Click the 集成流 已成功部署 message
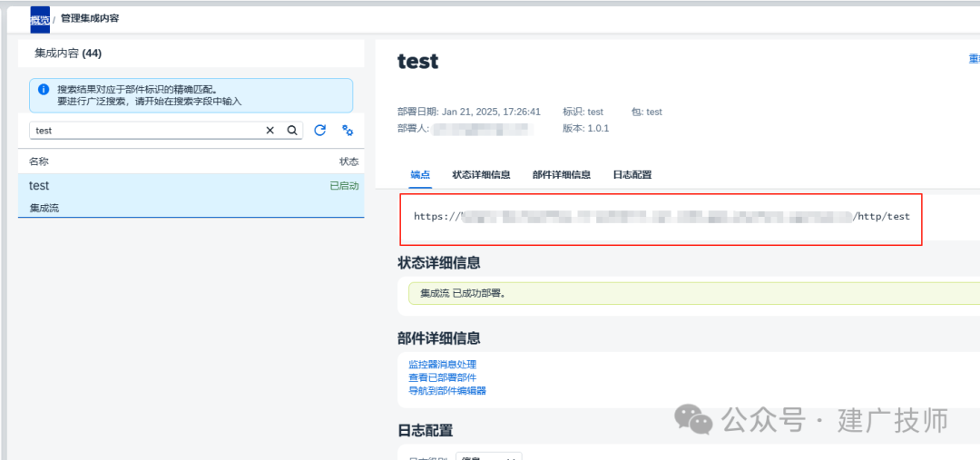The height and width of the screenshot is (460, 980). (x=463, y=292)
